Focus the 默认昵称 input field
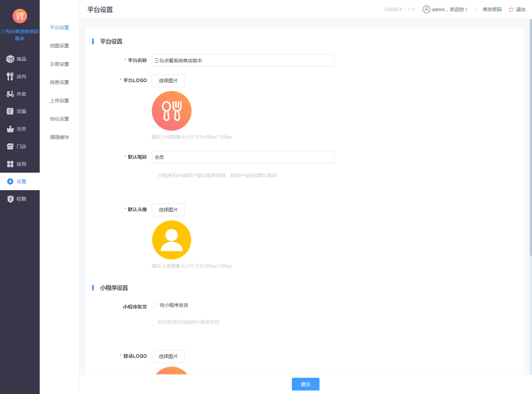Screen dimensions: 532x394 click(243, 157)
